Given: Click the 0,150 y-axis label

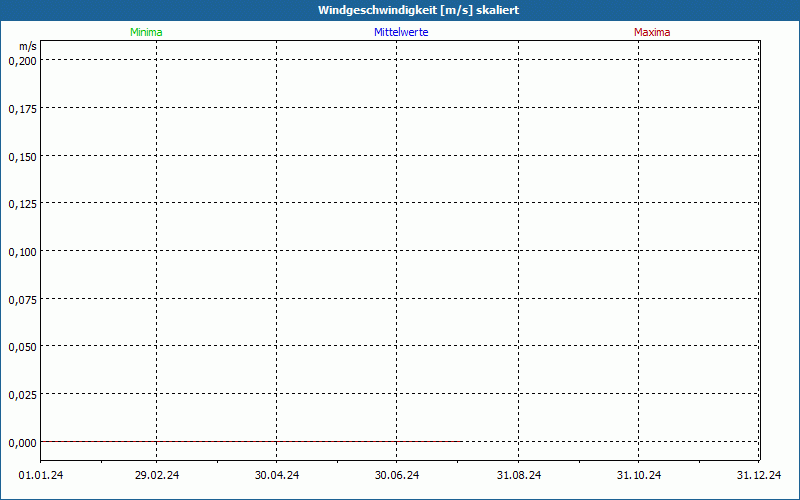Looking at the screenshot, I should point(22,157).
